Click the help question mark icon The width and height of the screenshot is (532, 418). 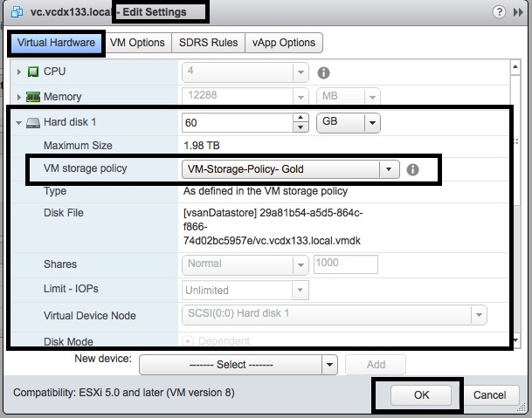(498, 12)
